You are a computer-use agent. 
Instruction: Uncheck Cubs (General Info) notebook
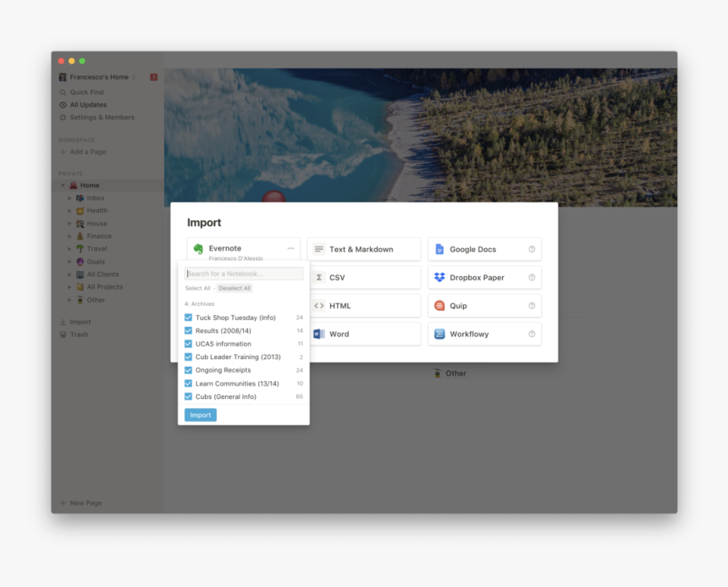point(188,396)
